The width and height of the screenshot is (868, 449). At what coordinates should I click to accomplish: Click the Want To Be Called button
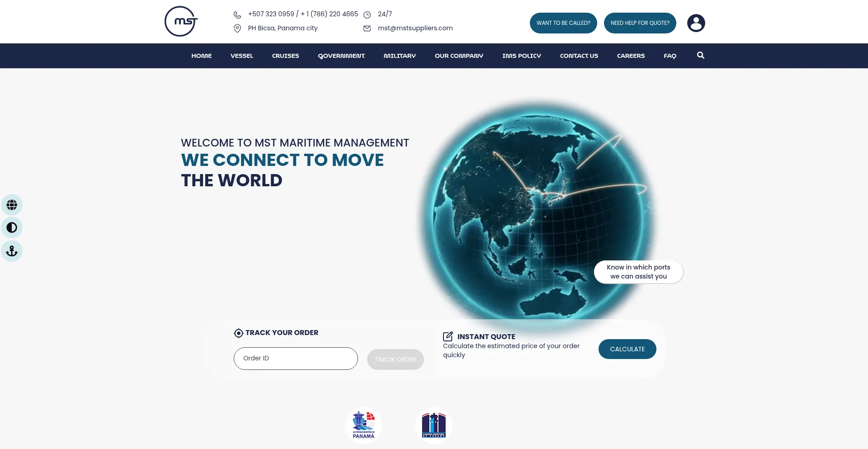[x=563, y=23]
